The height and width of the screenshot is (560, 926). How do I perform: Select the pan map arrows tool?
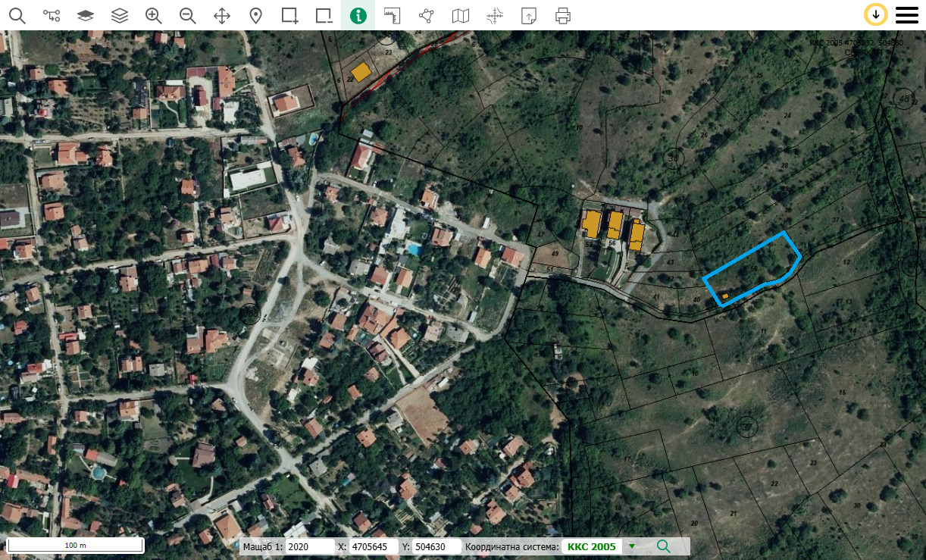pos(222,15)
